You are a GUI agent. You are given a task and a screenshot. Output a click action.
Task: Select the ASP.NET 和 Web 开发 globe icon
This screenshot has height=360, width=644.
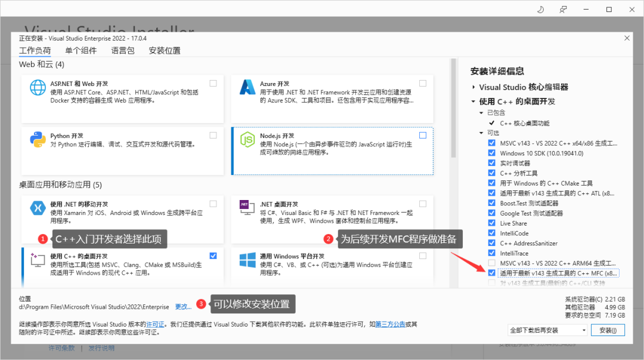coord(38,87)
